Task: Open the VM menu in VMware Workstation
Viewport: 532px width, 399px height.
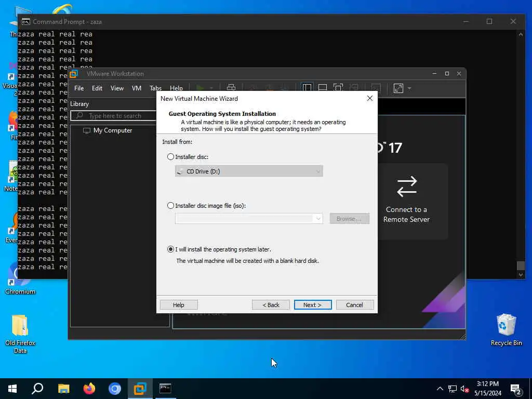Action: click(137, 88)
